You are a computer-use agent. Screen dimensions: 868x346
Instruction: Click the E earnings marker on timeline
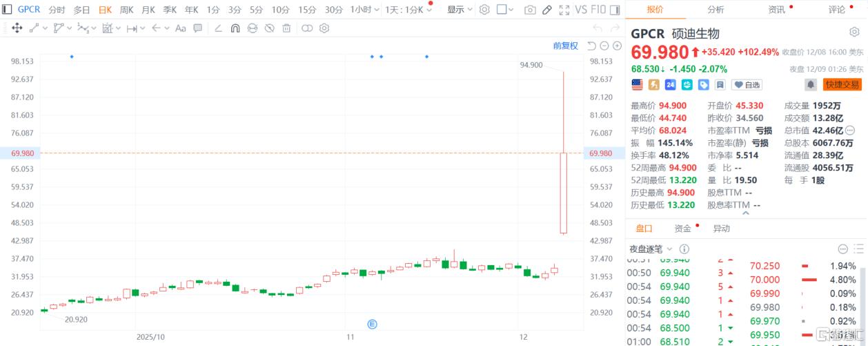pos(373,324)
